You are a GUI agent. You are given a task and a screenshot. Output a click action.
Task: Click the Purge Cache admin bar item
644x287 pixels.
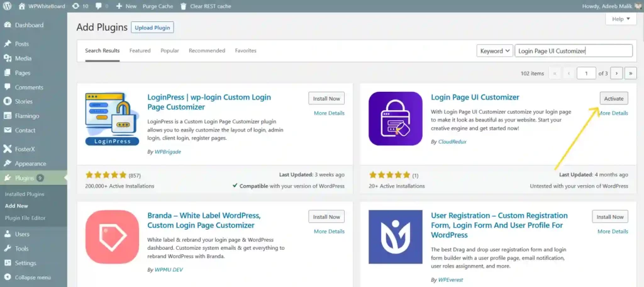[158, 6]
